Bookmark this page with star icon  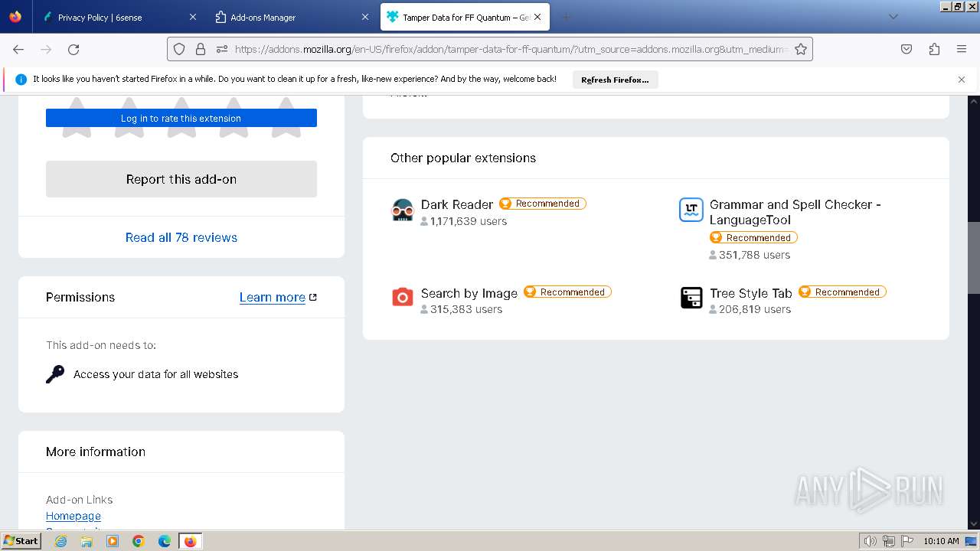tap(801, 49)
